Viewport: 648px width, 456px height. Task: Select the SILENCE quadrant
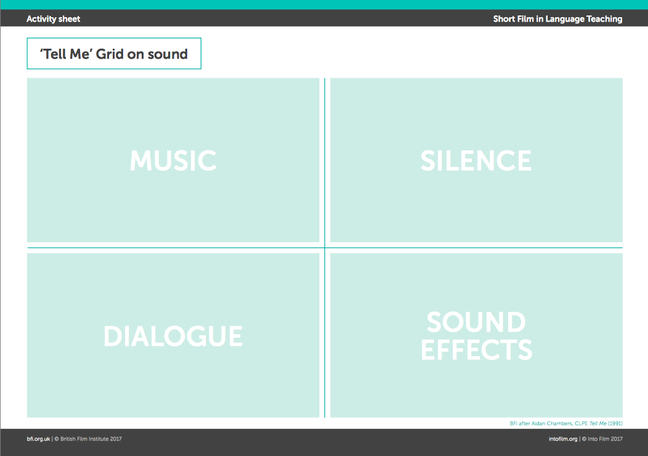476,160
